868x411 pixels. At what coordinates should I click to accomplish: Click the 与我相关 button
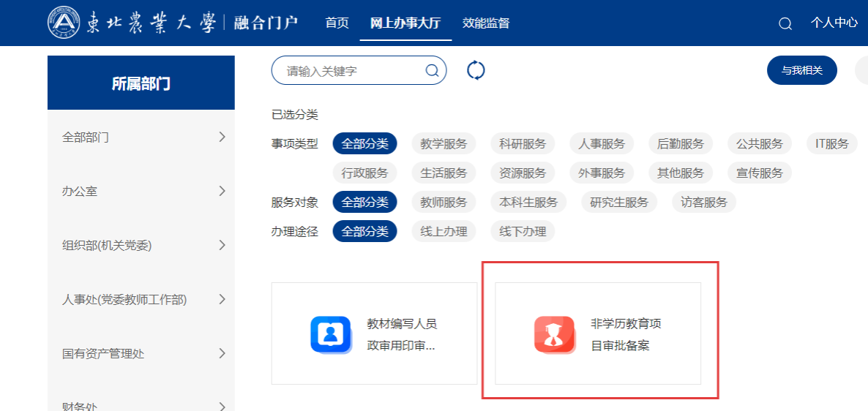[x=801, y=70]
